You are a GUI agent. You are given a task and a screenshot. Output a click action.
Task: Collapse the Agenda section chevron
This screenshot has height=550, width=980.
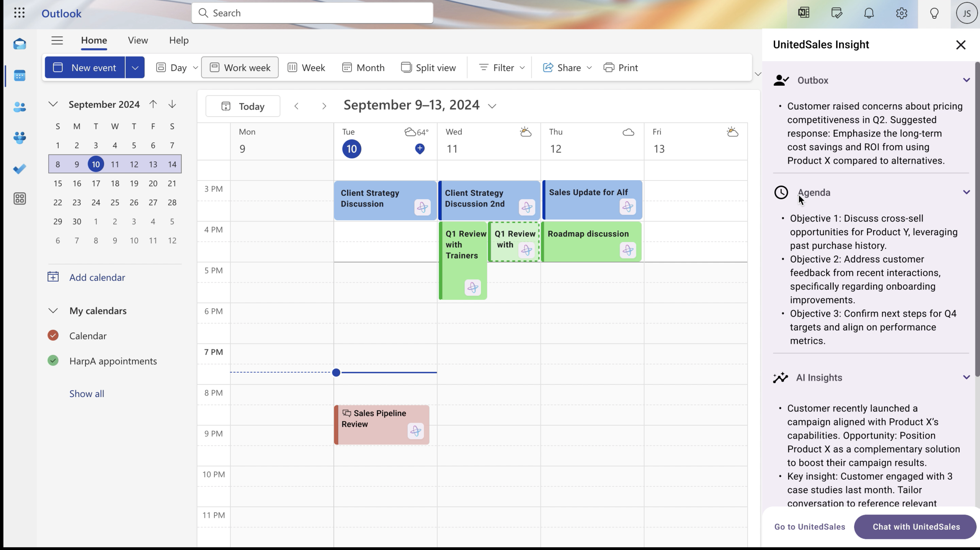click(x=966, y=192)
